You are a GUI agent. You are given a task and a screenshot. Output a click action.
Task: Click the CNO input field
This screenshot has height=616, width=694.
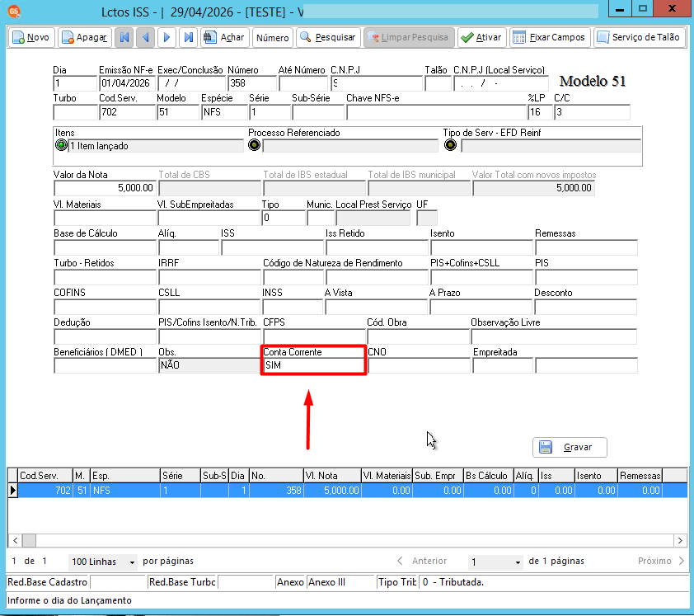click(x=419, y=366)
